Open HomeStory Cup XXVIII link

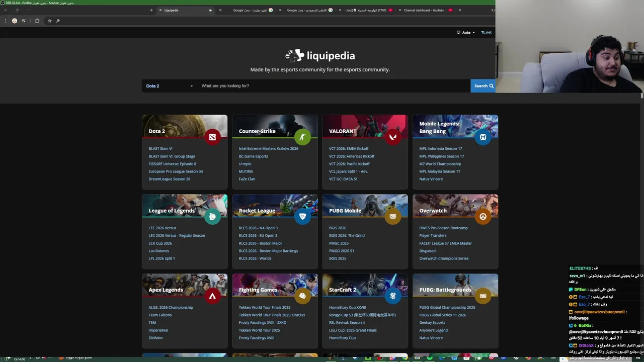pyautogui.click(x=347, y=307)
